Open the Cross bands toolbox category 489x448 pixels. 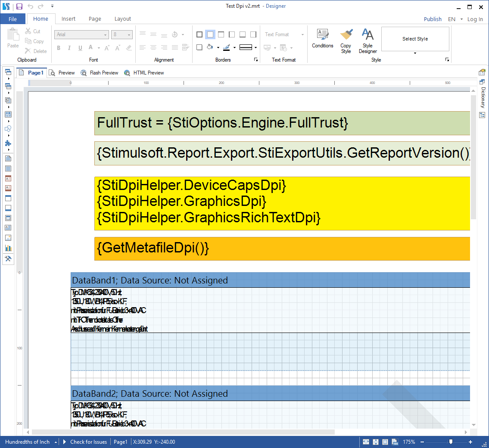pyautogui.click(x=8, y=86)
